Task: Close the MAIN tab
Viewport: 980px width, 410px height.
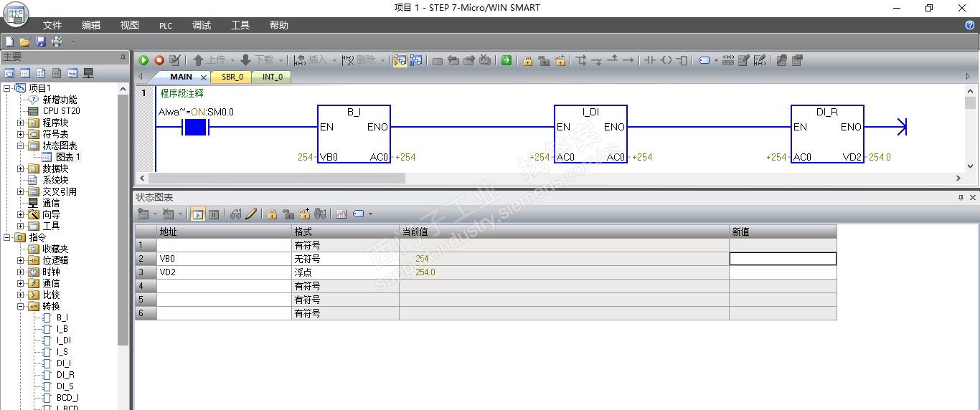Action: point(203,77)
